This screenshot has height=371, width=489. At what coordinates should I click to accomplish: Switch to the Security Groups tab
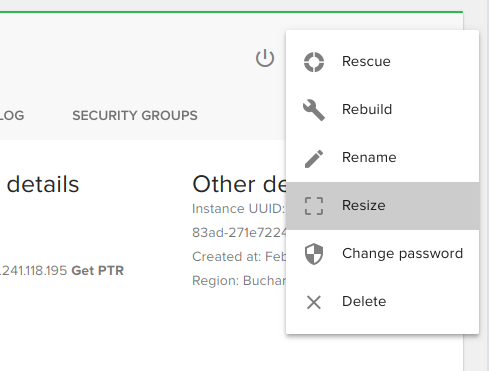pyautogui.click(x=135, y=116)
